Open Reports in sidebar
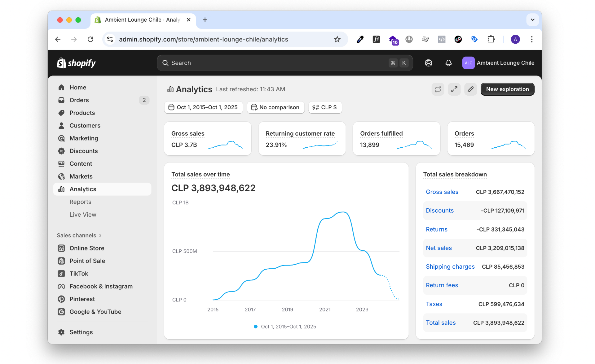595x364 pixels. pos(80,202)
